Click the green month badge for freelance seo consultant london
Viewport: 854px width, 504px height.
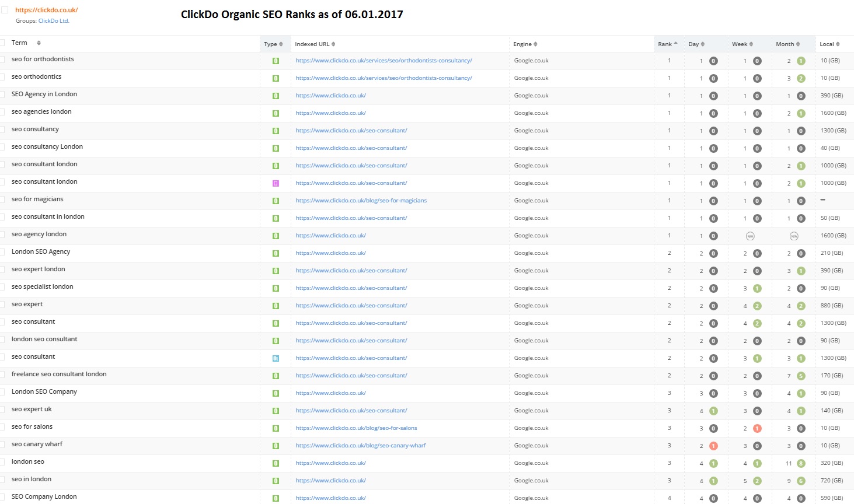coord(801,376)
